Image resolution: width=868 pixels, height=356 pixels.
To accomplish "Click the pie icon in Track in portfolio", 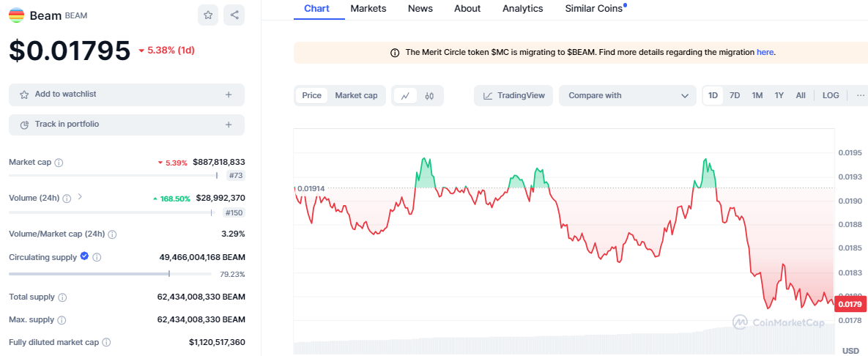I will click(x=24, y=125).
